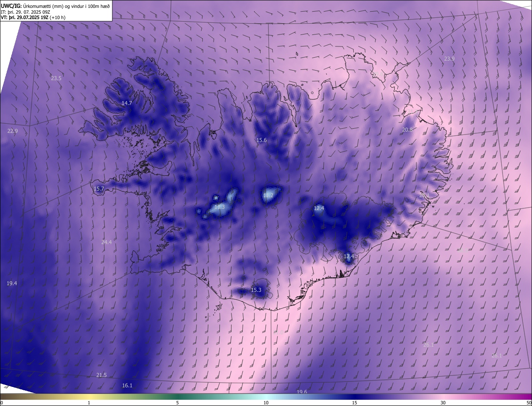Click the 23.5 value on the map
532x406 pixels.
coord(56,78)
